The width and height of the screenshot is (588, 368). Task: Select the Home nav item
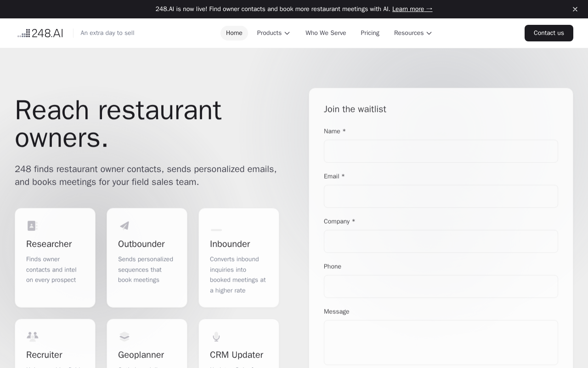(234, 33)
